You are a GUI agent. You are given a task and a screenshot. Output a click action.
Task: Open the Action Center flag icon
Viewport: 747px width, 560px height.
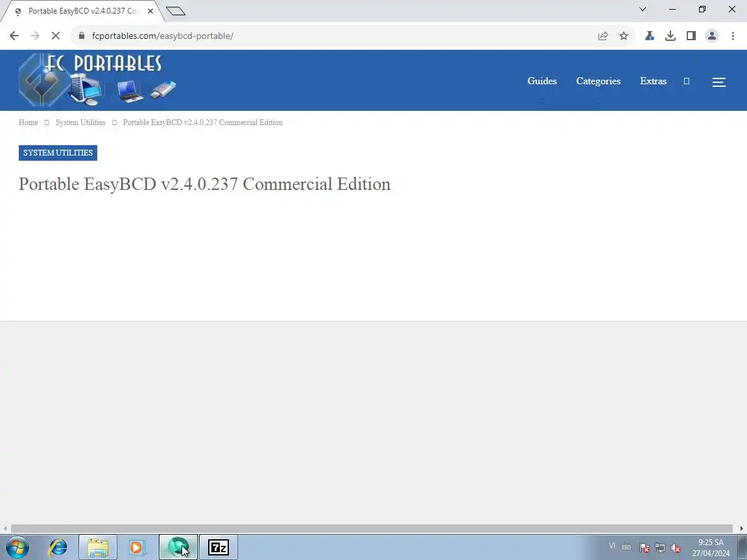[x=644, y=548]
